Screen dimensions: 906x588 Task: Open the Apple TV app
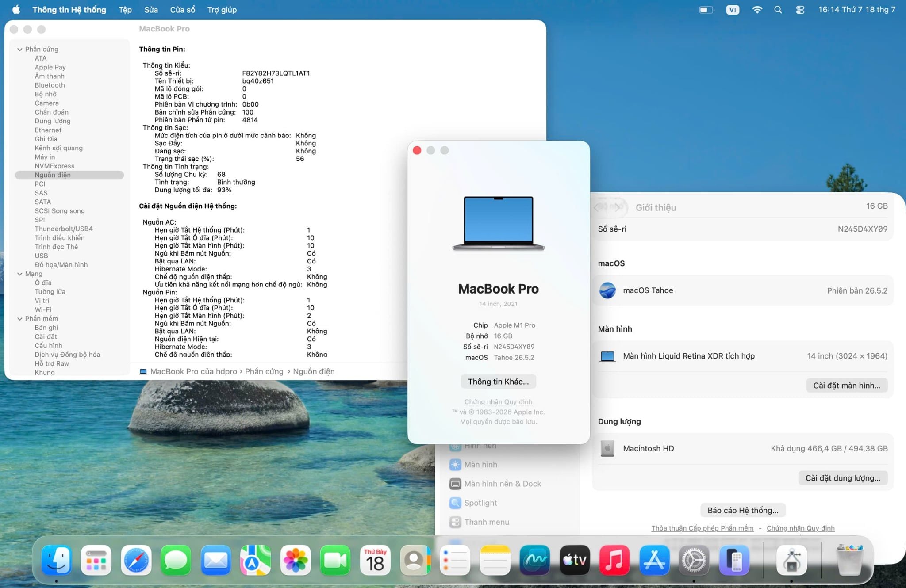(x=575, y=560)
